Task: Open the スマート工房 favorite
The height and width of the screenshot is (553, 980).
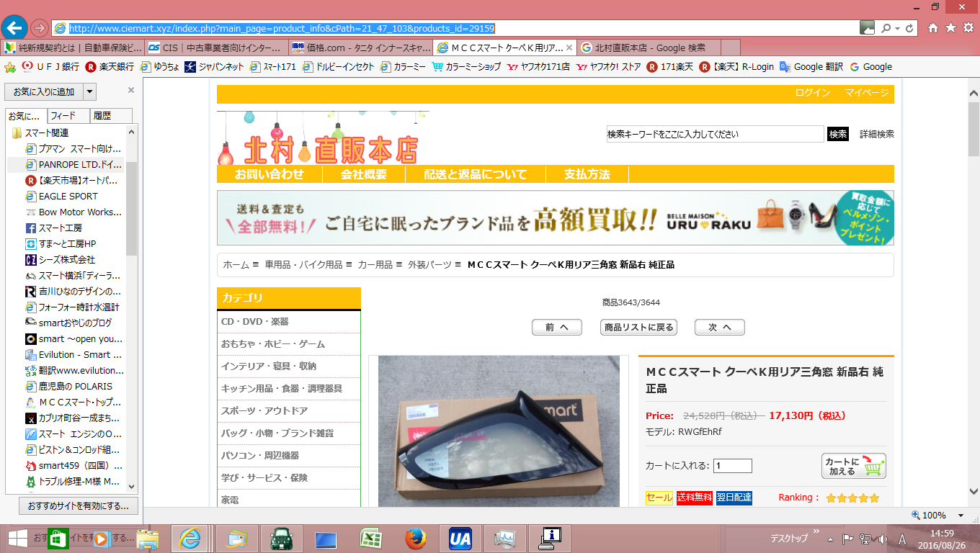Action: point(61,228)
